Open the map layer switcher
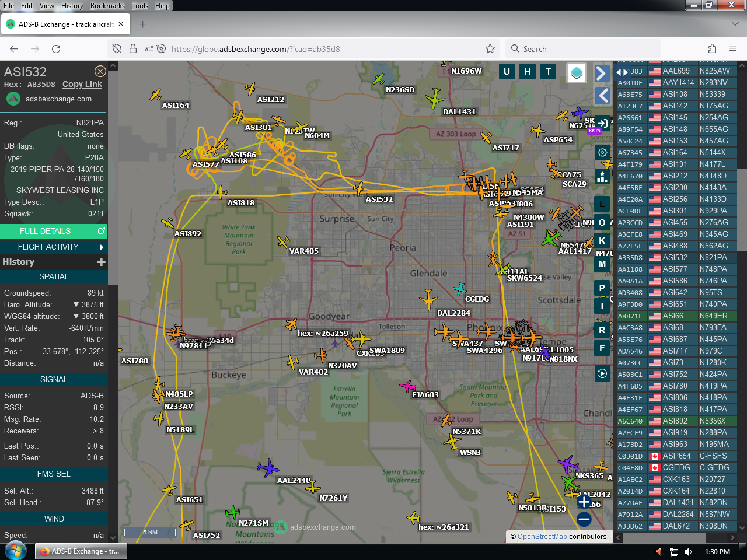This screenshot has width=747, height=560. (x=577, y=73)
